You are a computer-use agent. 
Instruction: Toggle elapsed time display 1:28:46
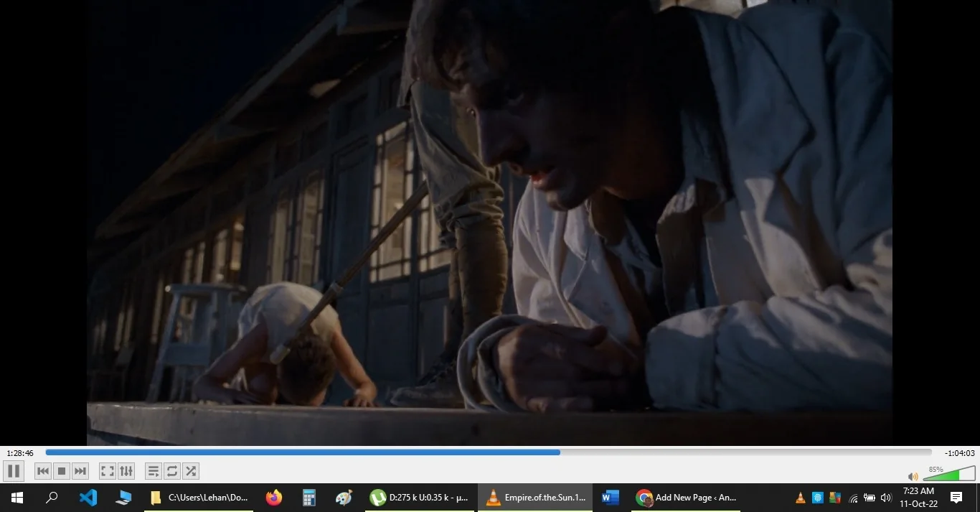pyautogui.click(x=20, y=453)
